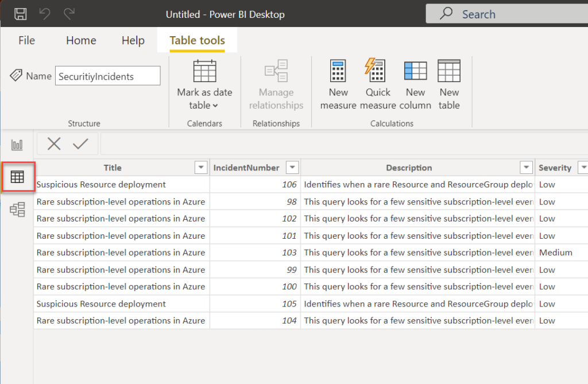Click incident number 103 cell

click(x=255, y=253)
